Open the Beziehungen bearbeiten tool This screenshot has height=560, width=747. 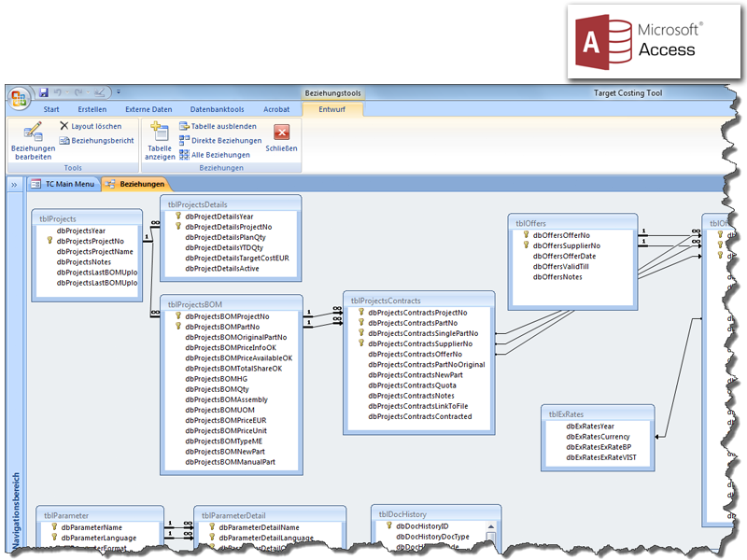[33, 140]
